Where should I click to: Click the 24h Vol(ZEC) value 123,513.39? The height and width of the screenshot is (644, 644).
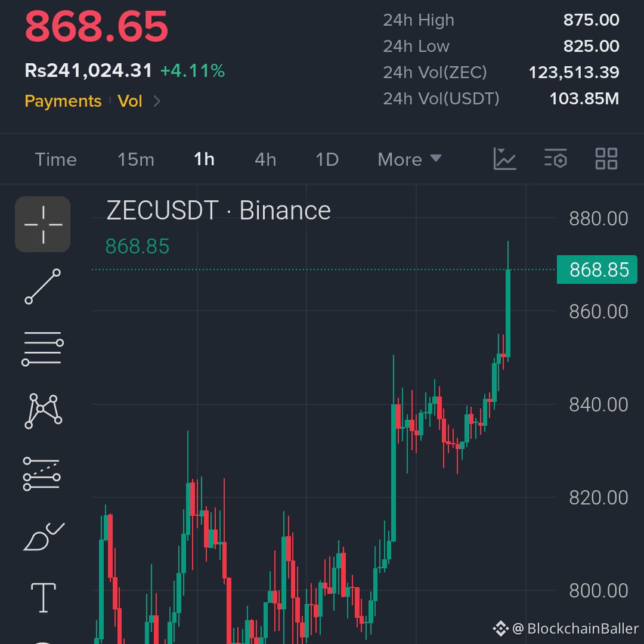[x=574, y=72]
